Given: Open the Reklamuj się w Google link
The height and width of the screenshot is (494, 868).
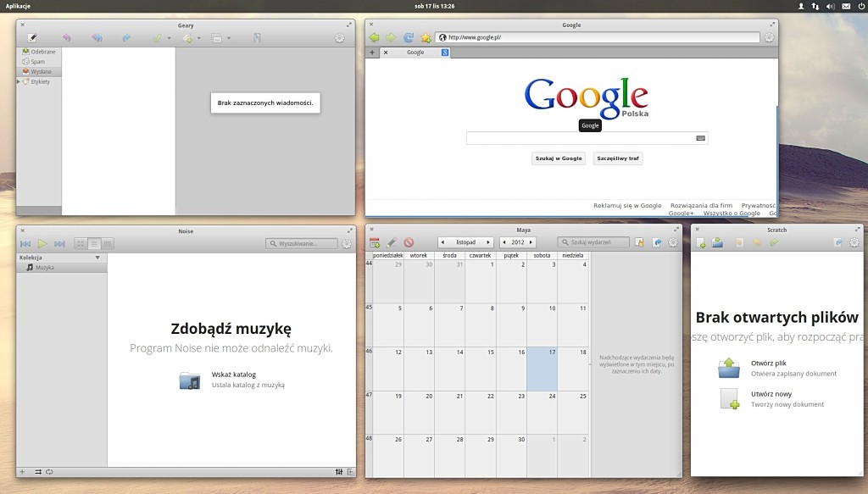Looking at the screenshot, I should (627, 205).
